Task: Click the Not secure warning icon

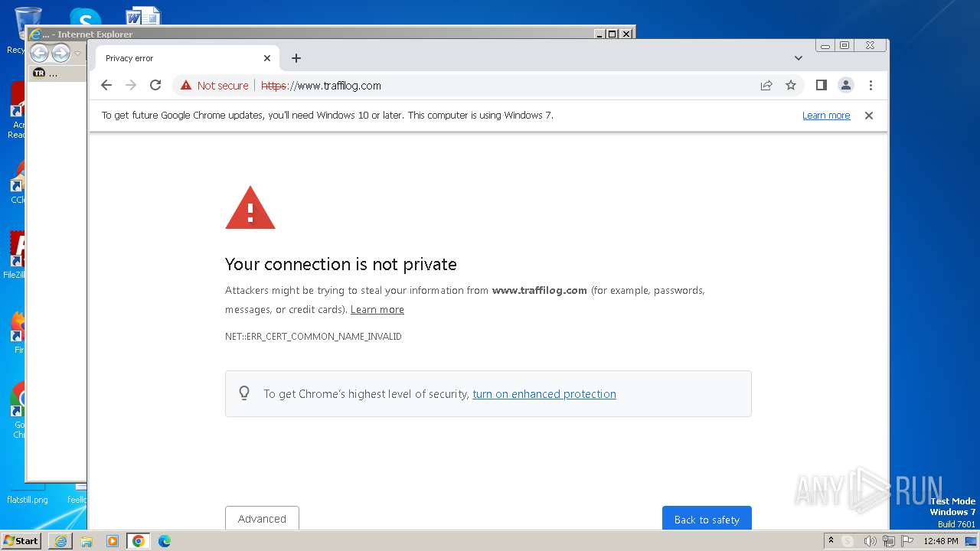Action: tap(186, 86)
